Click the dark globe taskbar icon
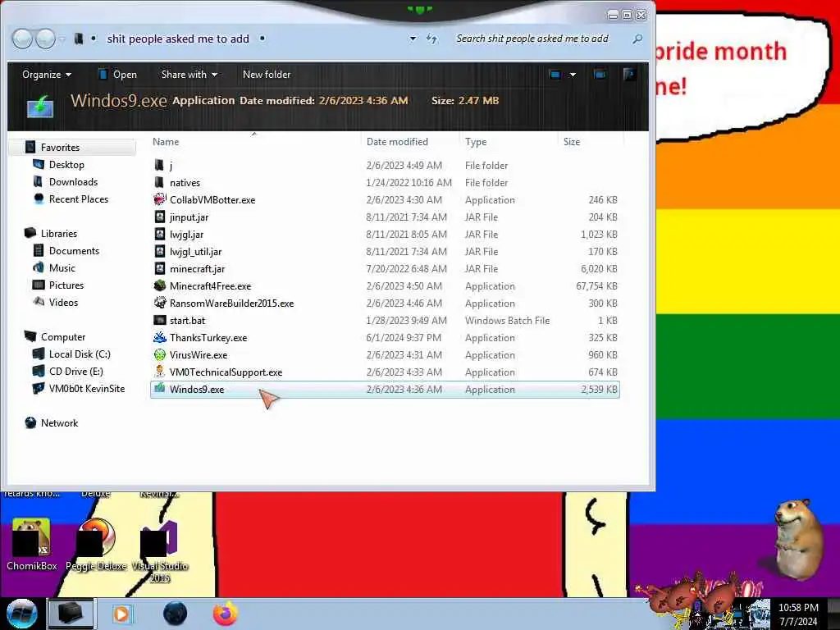Viewport: 840px width, 630px height. 176,614
